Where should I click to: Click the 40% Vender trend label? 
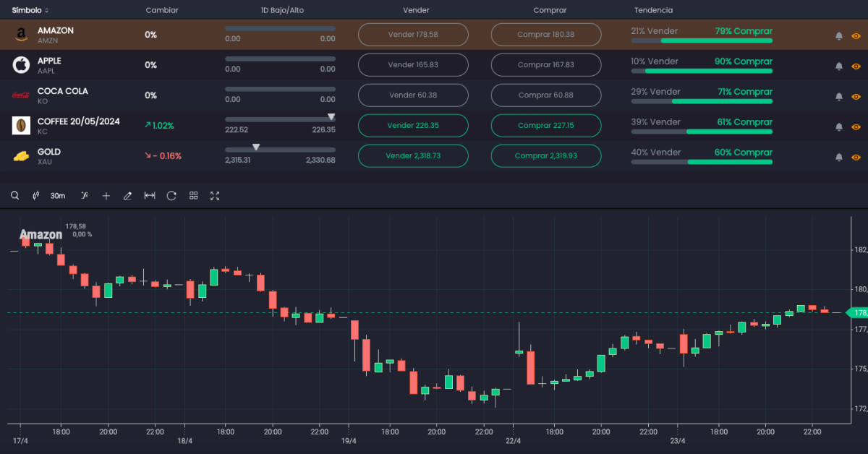pos(656,153)
